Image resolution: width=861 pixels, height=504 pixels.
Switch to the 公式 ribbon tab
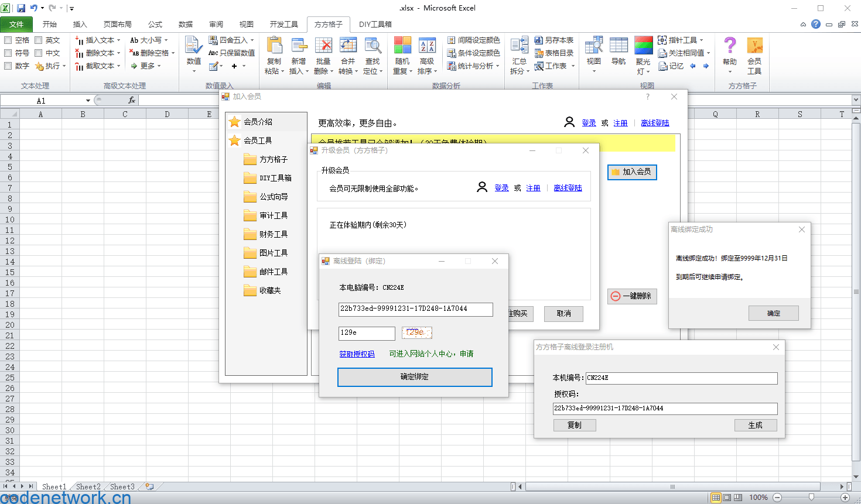[x=155, y=25]
